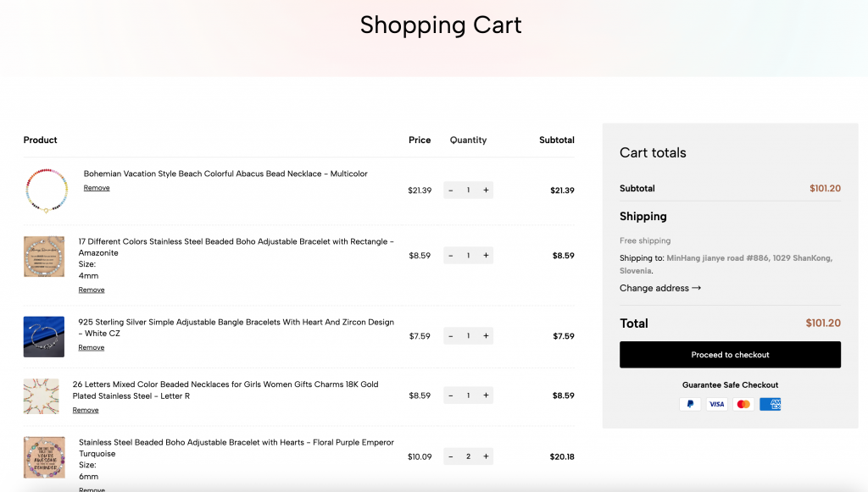Open the Bohemian necklace product thumbnail
Screen dimensions: 868x492
(x=47, y=191)
